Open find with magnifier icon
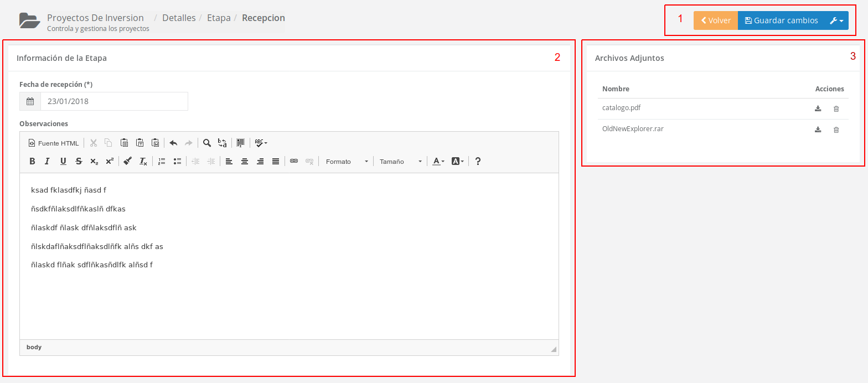The width and height of the screenshot is (868, 383). [206, 143]
